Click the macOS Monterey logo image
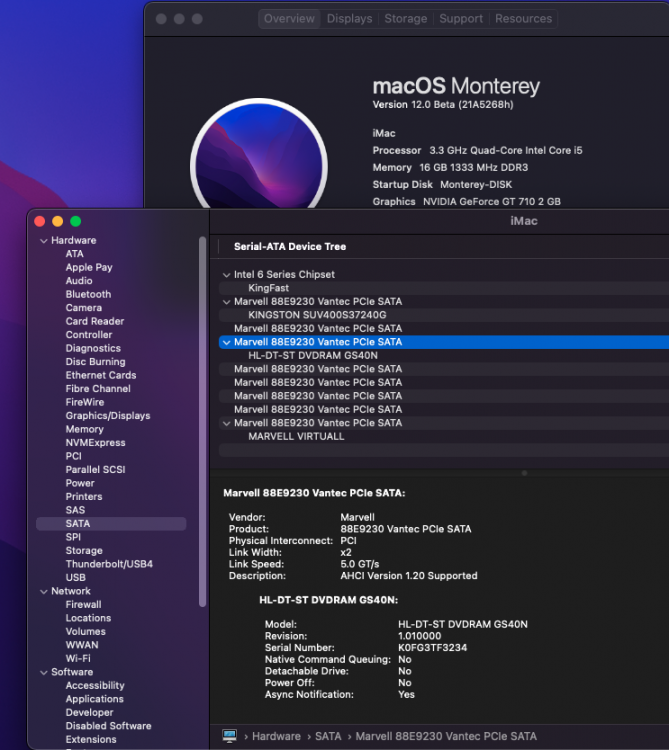 click(x=259, y=155)
